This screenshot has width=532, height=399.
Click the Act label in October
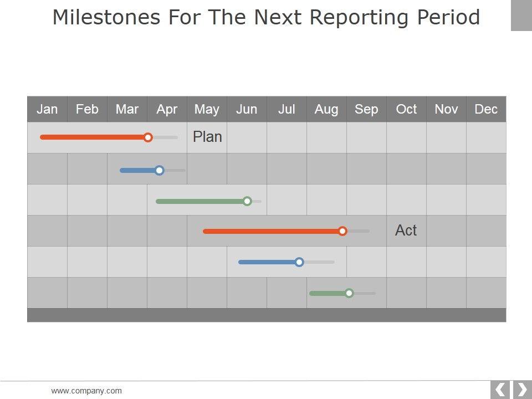click(406, 231)
